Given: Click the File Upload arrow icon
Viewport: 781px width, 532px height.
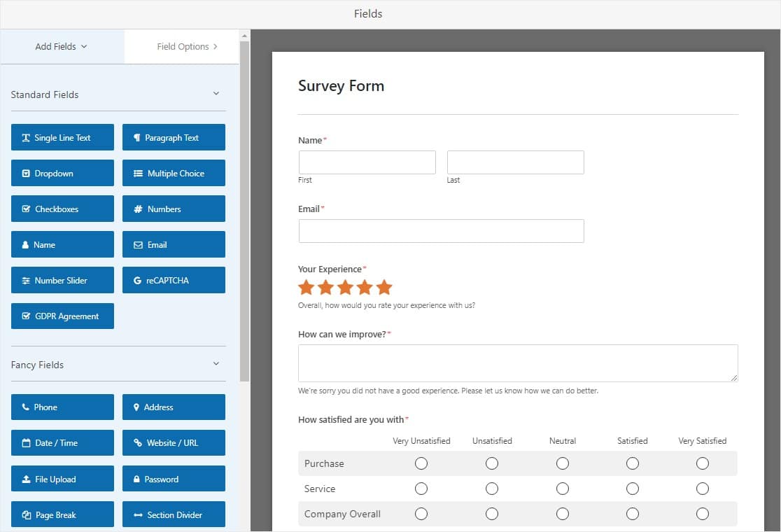Looking at the screenshot, I should [27, 479].
